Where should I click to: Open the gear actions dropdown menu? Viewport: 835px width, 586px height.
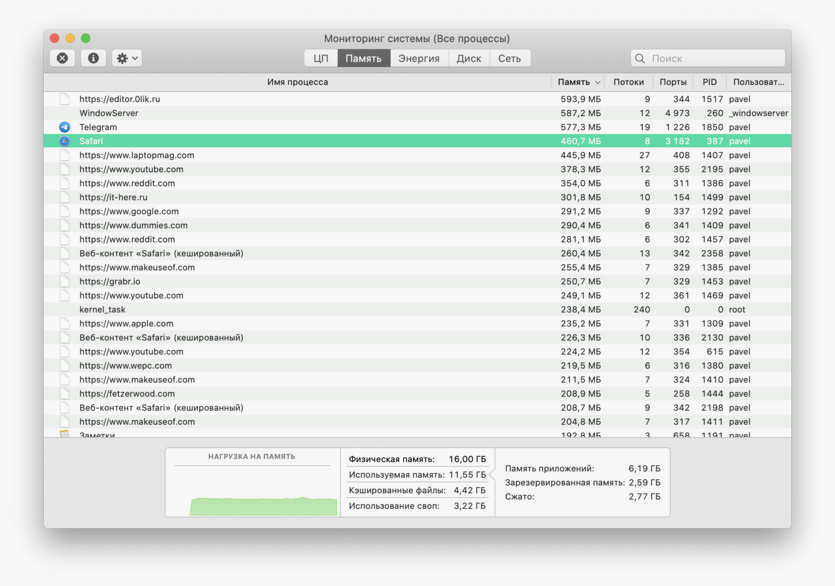click(127, 58)
